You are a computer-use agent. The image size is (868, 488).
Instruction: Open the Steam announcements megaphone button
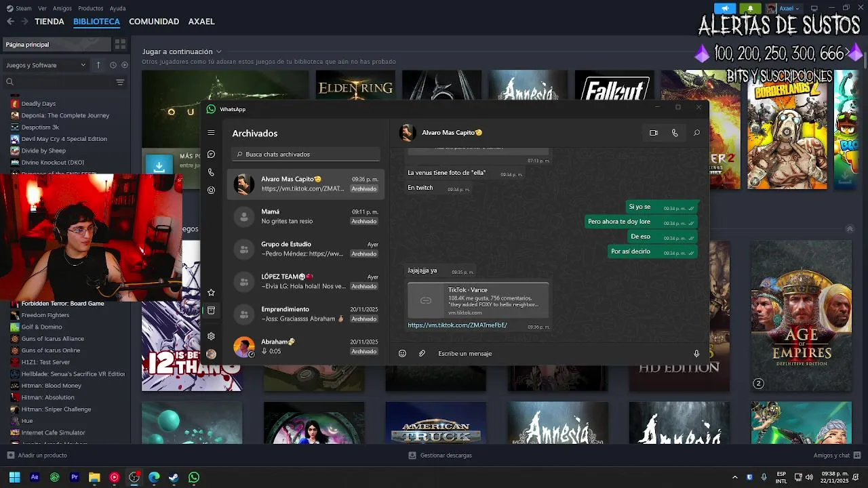point(725,8)
